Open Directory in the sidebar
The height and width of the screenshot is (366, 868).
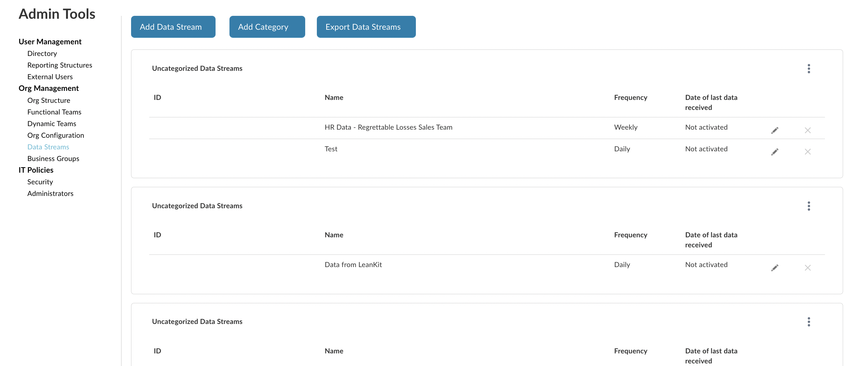pyautogui.click(x=42, y=54)
